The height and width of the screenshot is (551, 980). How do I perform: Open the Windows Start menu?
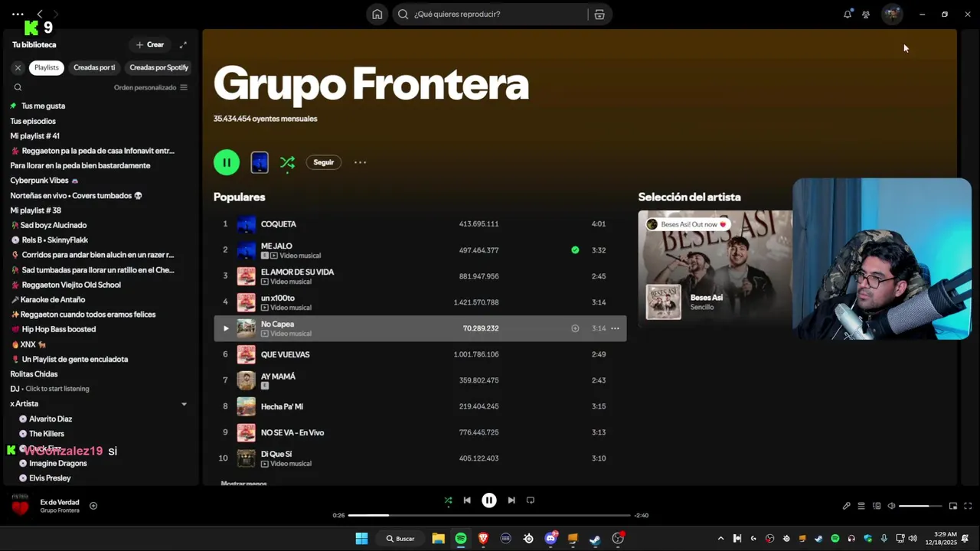point(361,539)
